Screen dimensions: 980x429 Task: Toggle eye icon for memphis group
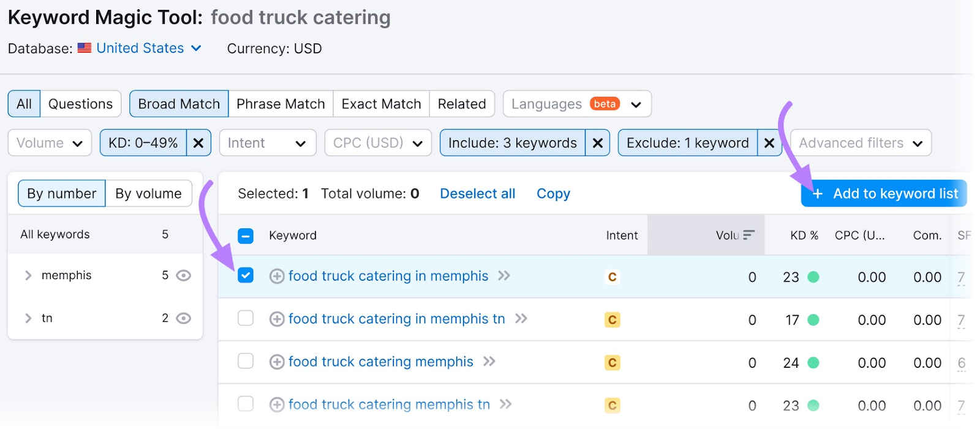coord(183,275)
